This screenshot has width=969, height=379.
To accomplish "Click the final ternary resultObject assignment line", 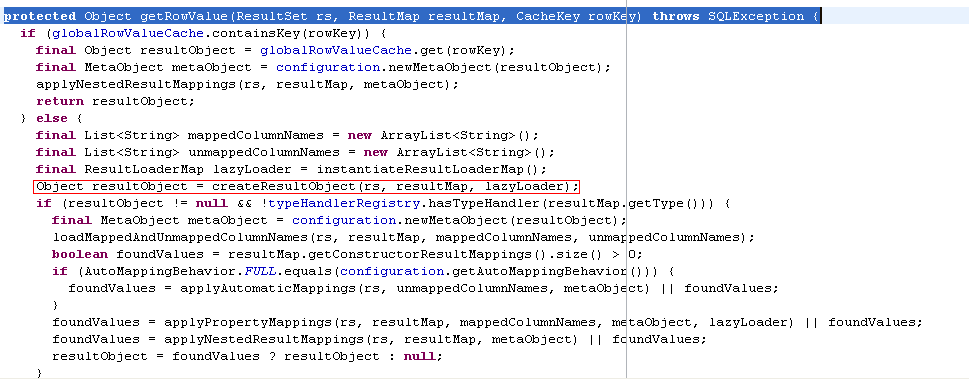I will pos(247,356).
